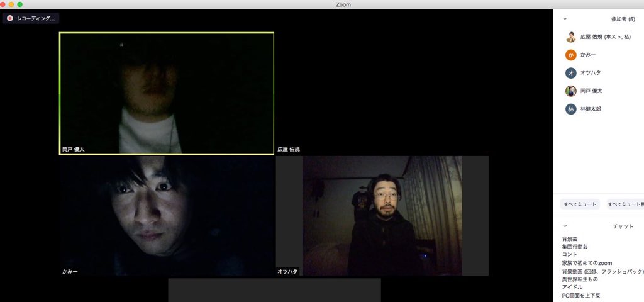Click the かみー name label on video
The width and height of the screenshot is (644, 302).
[x=70, y=272]
